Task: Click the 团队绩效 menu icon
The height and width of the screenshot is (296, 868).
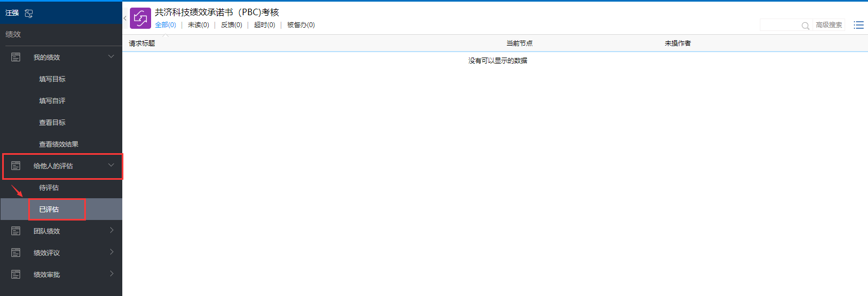Action: [x=16, y=231]
